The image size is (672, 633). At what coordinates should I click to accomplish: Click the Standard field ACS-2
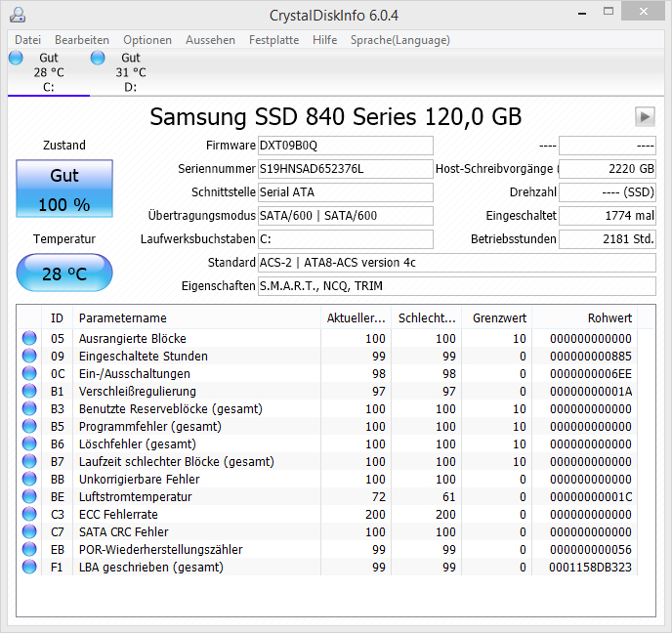click(457, 263)
